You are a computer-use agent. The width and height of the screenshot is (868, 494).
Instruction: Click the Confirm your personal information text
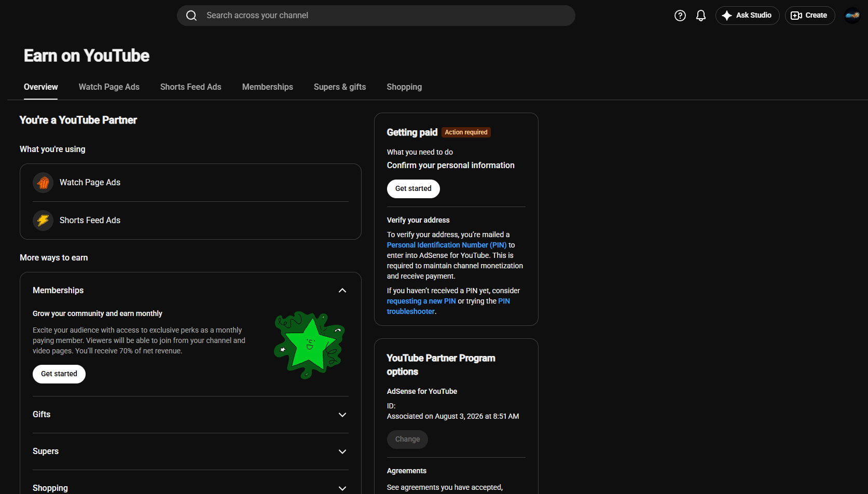[451, 165]
